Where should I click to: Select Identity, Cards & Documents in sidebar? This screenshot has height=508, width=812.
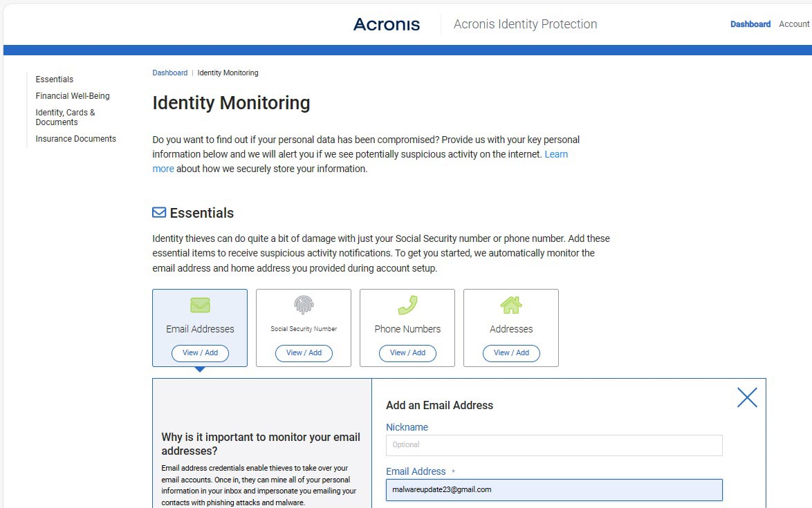click(x=66, y=117)
